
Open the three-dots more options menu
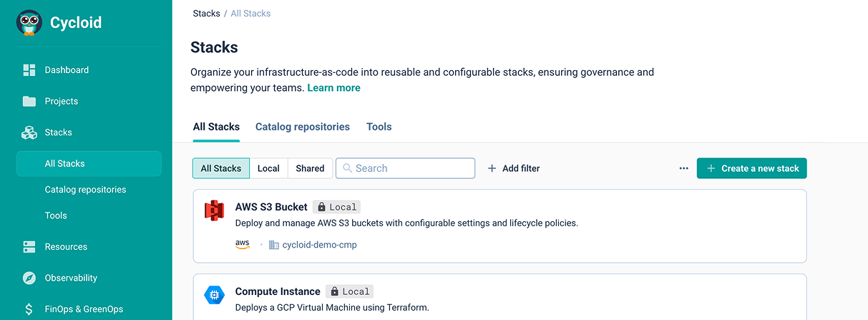point(683,168)
